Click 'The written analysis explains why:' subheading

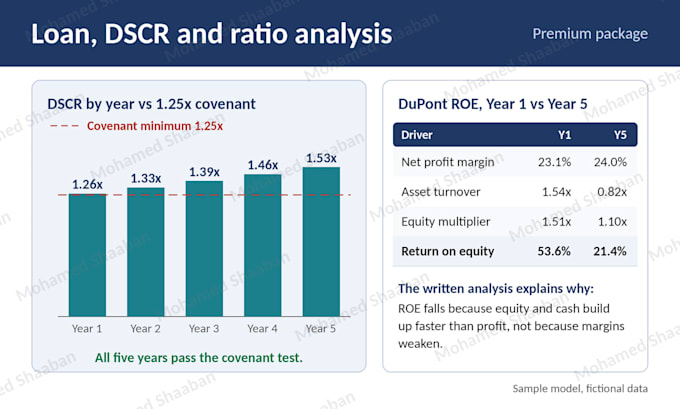coord(496,288)
